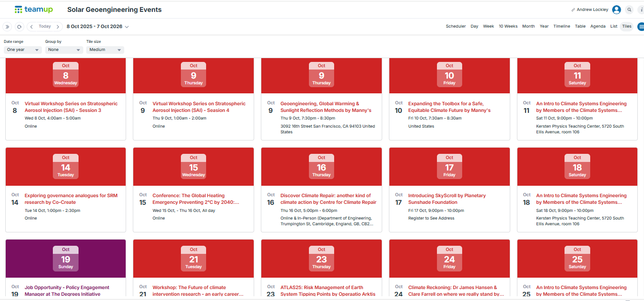Click "Wed 8 Oct, 4:00am - 5:00am" text
The image size is (644, 301).
coord(53,118)
